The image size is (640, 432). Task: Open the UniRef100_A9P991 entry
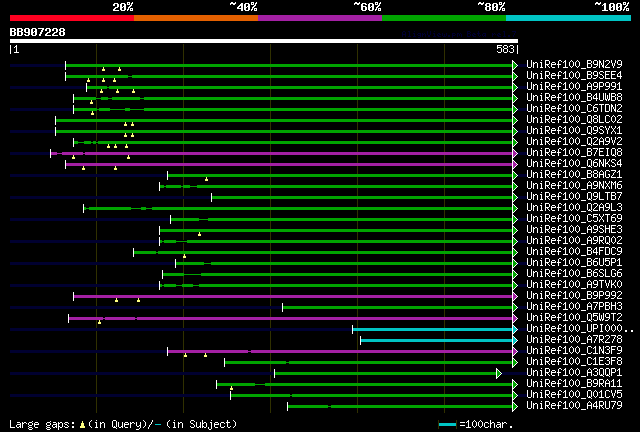pos(574,87)
